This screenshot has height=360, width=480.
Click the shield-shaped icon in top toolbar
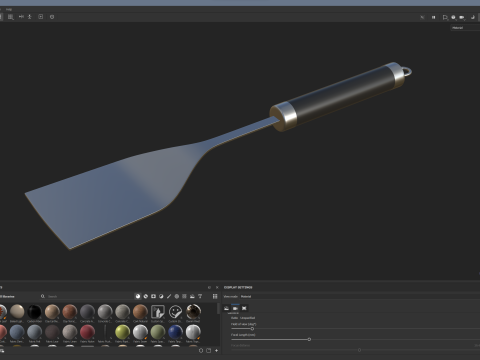[52, 17]
